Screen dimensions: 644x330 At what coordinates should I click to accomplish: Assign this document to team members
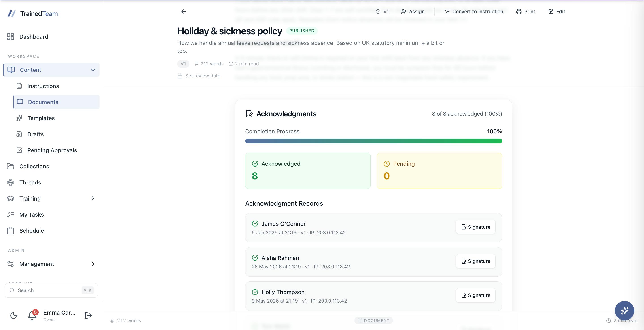413,11
